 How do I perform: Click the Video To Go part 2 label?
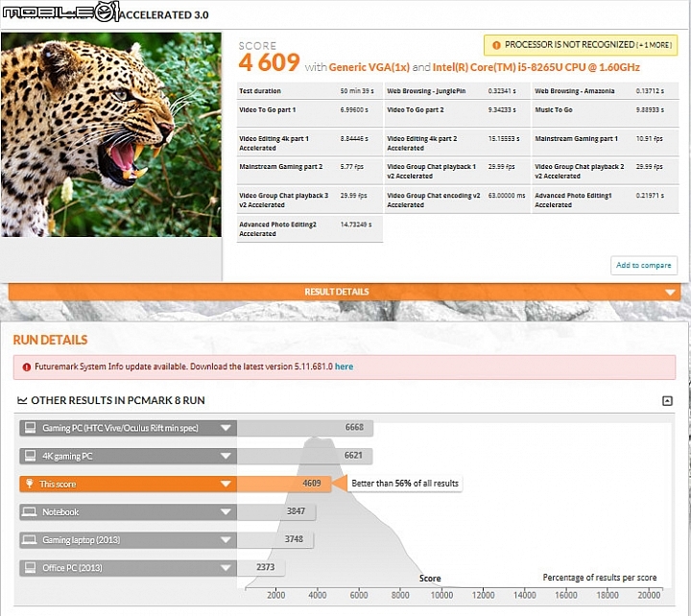click(x=416, y=110)
